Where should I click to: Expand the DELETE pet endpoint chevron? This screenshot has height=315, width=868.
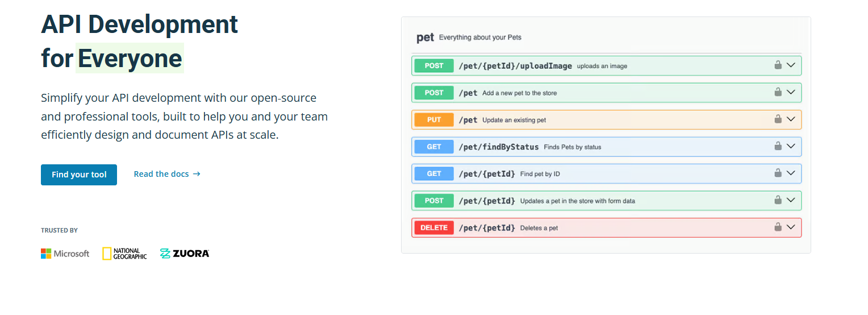click(x=791, y=227)
